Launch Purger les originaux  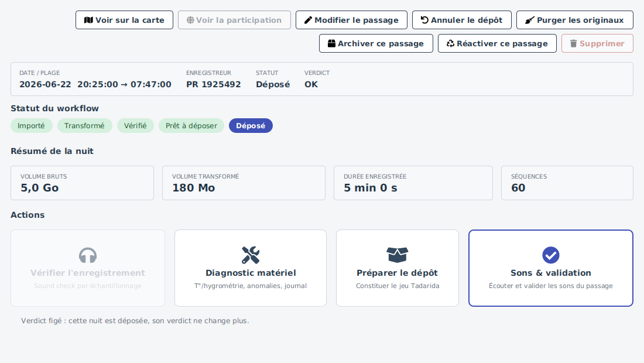[574, 20]
